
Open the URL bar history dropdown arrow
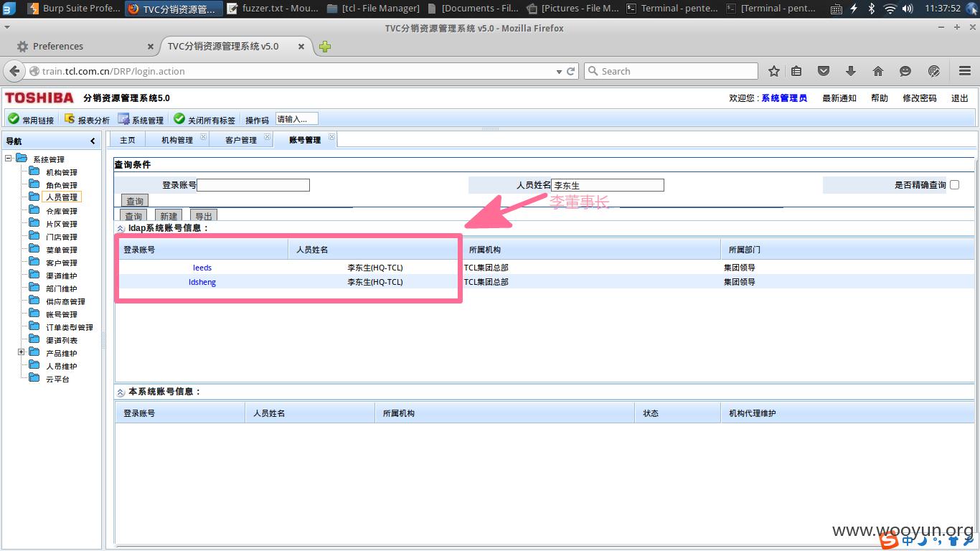tap(559, 71)
